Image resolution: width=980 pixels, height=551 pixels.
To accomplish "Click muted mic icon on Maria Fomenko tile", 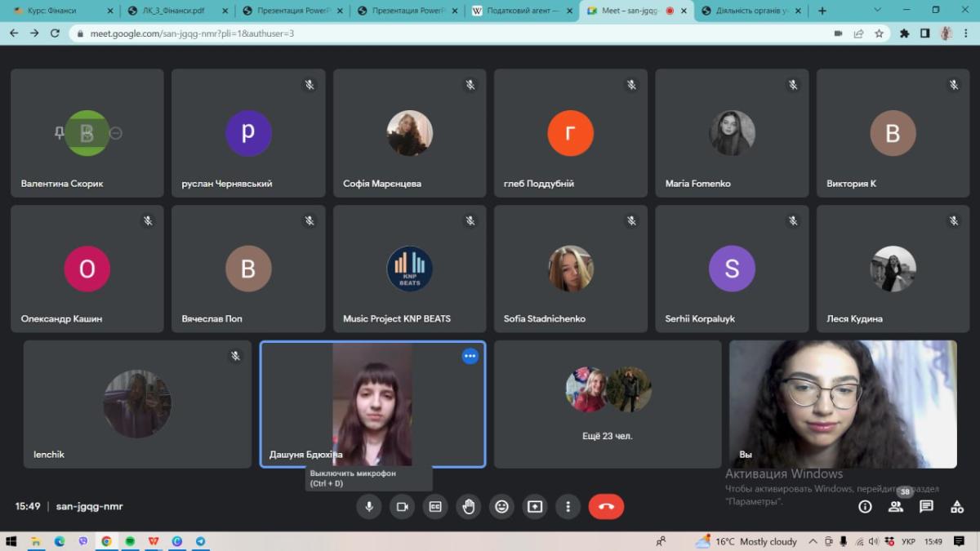I will click(793, 84).
